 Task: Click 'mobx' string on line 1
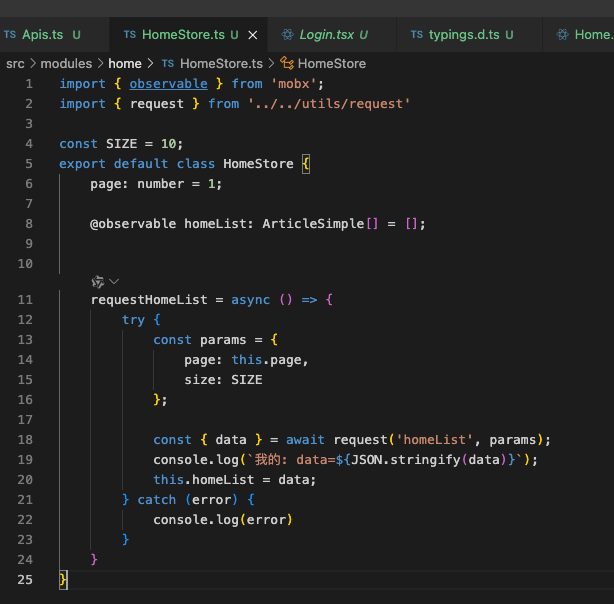click(294, 84)
